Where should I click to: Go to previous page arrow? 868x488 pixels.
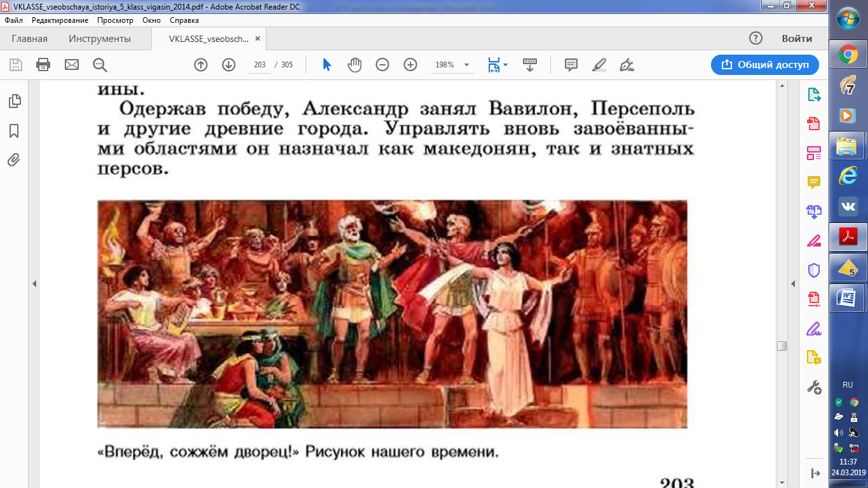(201, 65)
